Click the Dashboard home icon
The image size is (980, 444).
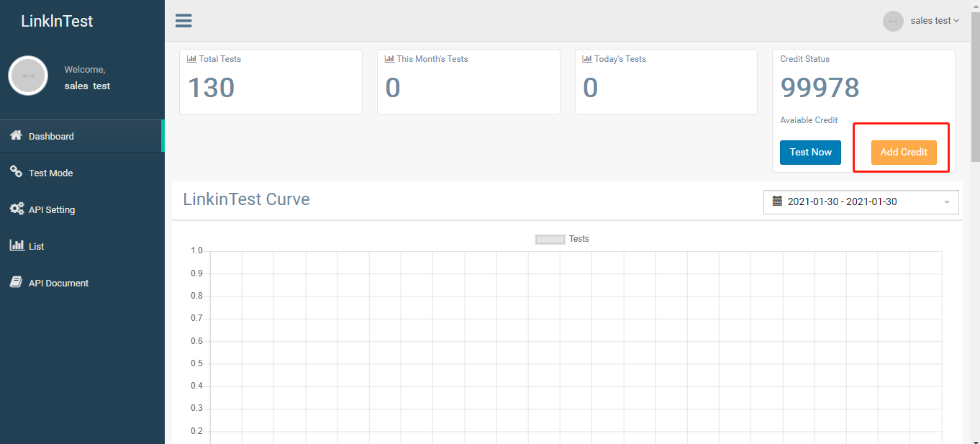click(16, 135)
